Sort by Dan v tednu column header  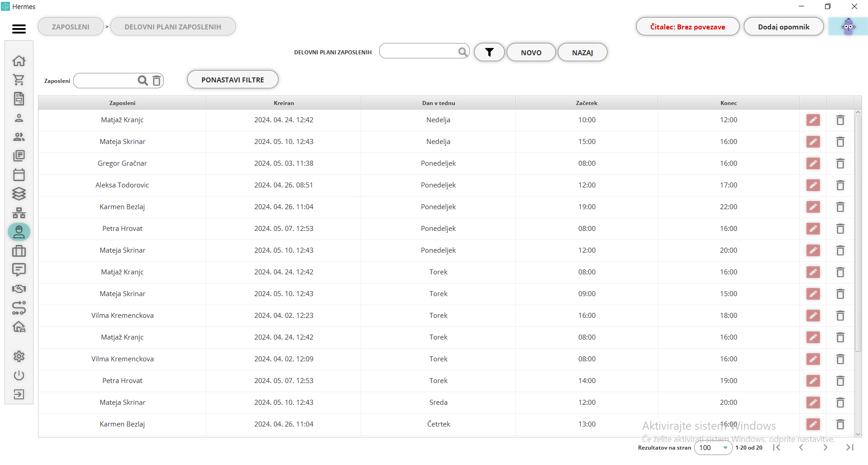(x=439, y=103)
